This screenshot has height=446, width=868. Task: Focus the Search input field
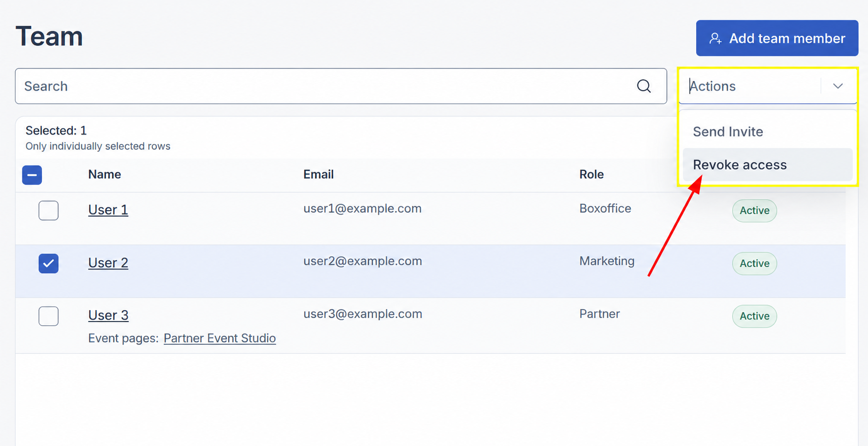[x=341, y=86]
